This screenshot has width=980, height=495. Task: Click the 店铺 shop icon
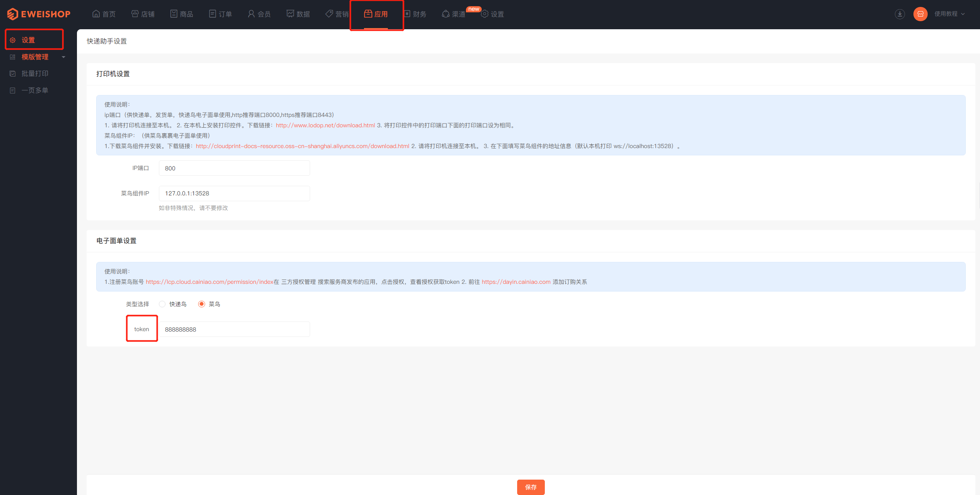click(x=135, y=14)
